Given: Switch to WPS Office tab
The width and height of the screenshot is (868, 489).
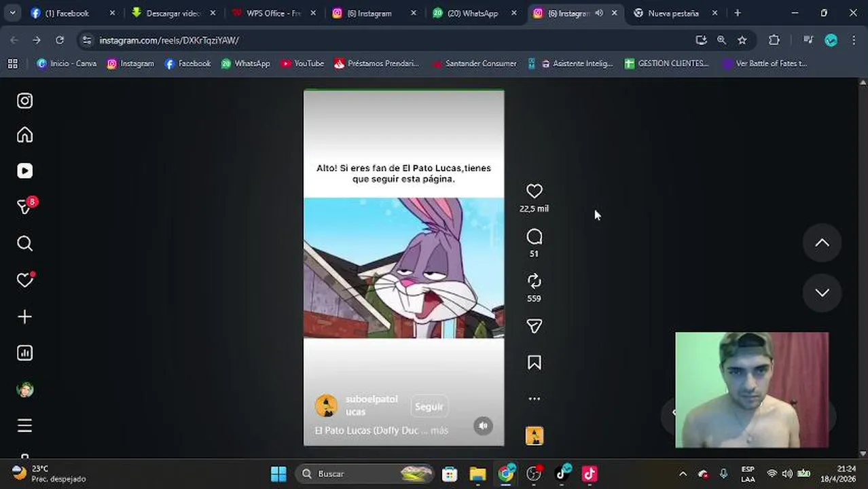Looking at the screenshot, I should pos(274,13).
